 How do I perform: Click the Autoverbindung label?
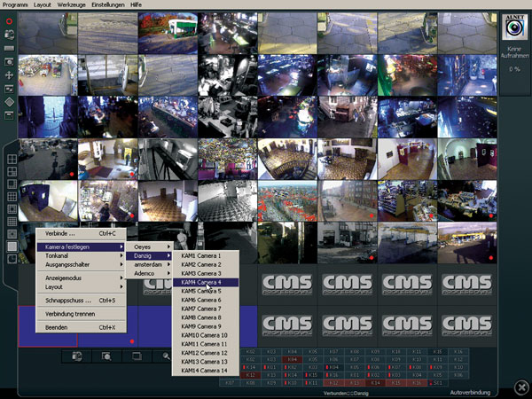[470, 393]
